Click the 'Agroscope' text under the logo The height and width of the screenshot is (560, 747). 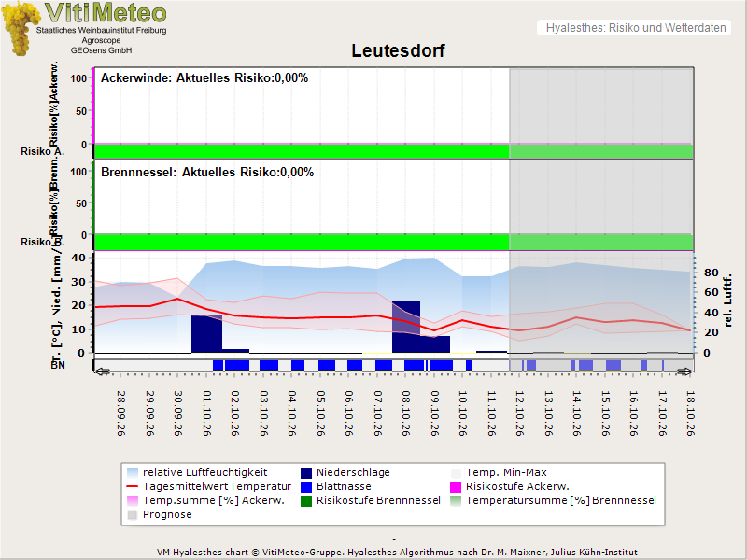101,40
